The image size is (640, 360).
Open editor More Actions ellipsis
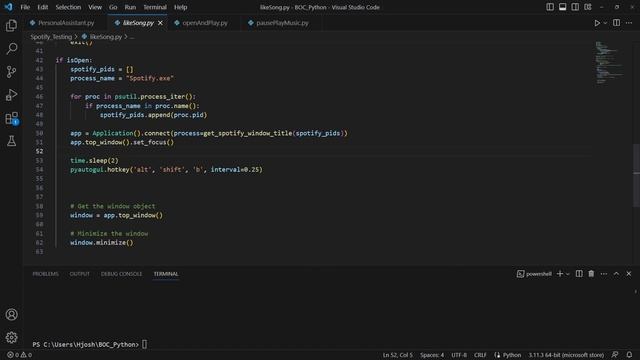629,23
